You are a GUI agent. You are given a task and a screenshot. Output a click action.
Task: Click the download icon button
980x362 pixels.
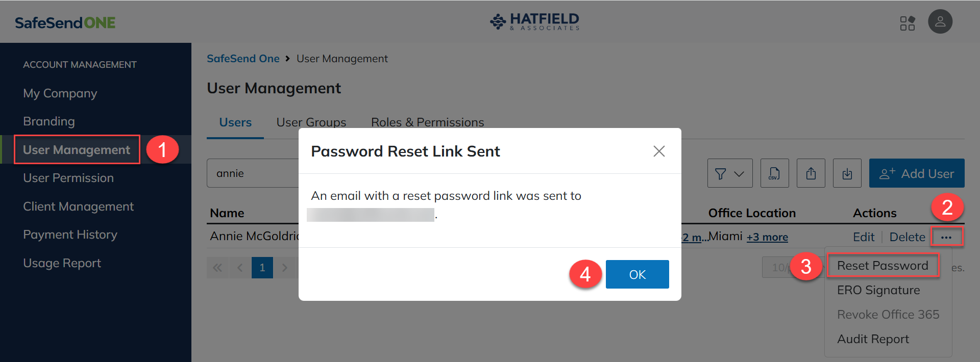point(847,173)
